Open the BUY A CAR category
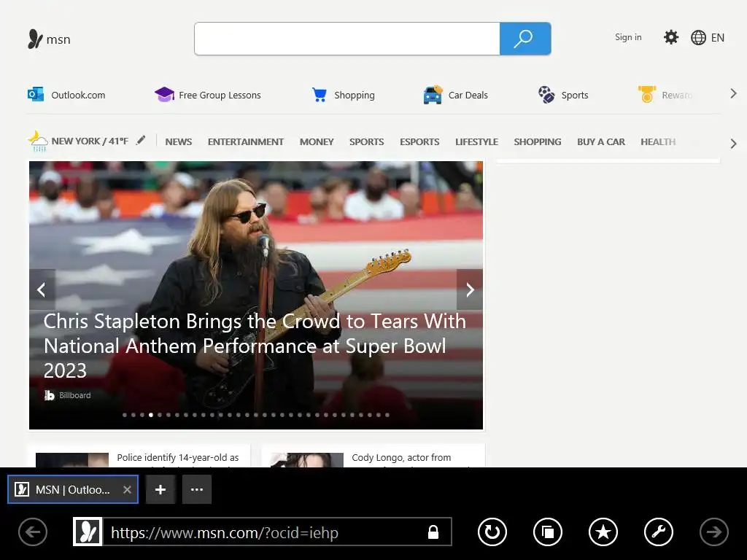The image size is (747, 560). [601, 142]
